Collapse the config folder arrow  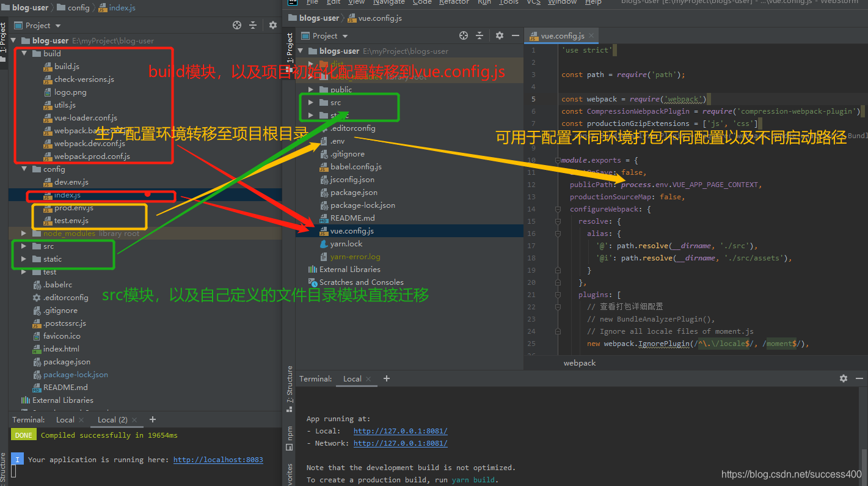tap(24, 169)
